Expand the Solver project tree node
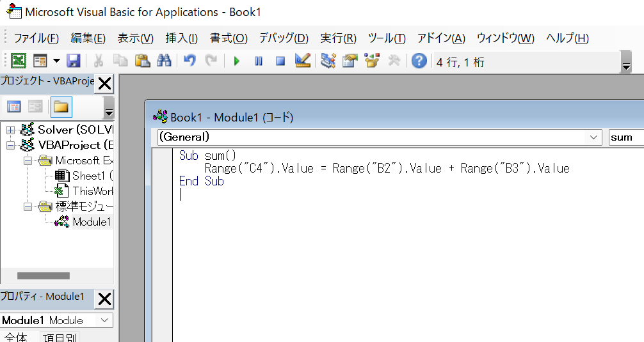Image resolution: width=644 pixels, height=342 pixels. click(10, 130)
